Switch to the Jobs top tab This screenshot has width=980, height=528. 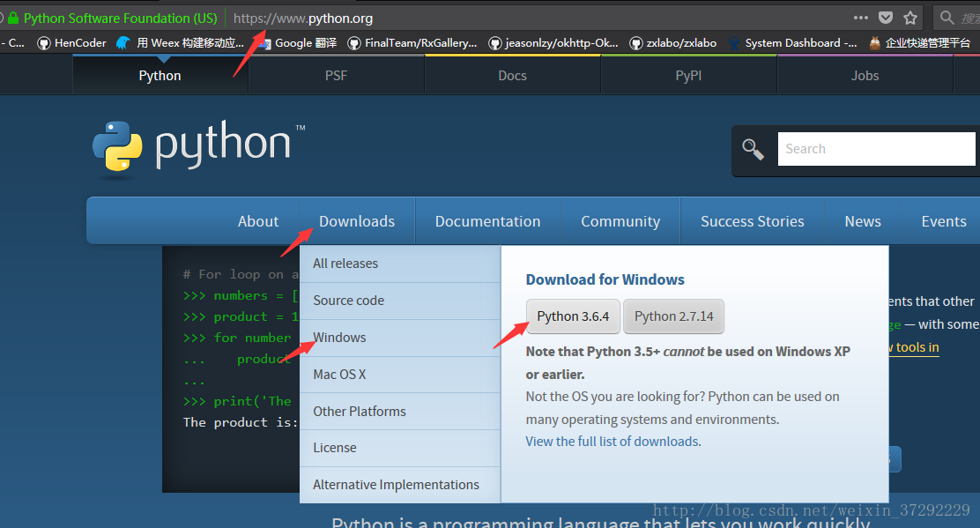point(865,75)
